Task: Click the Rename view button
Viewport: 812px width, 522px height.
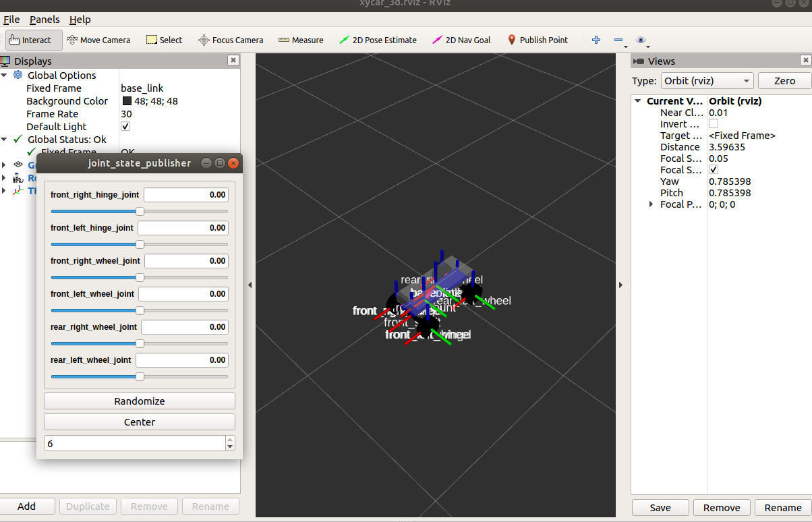Action: (x=783, y=508)
